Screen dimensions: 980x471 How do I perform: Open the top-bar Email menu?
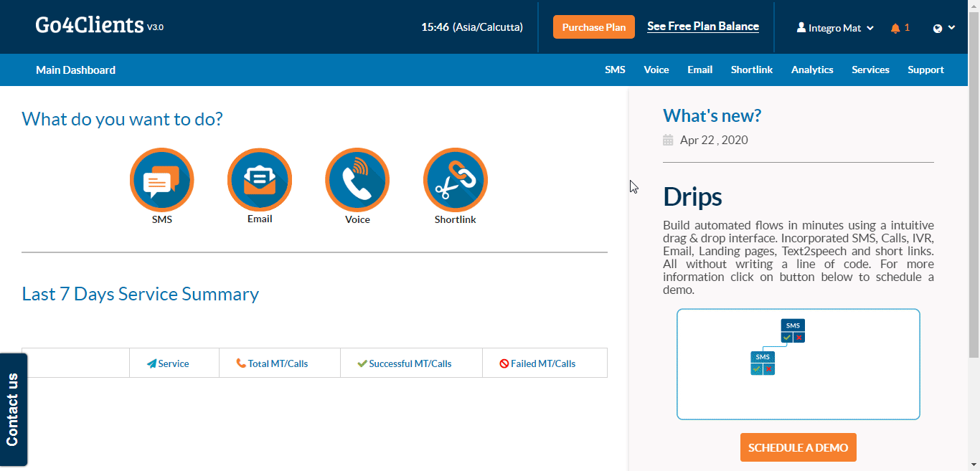click(x=700, y=70)
